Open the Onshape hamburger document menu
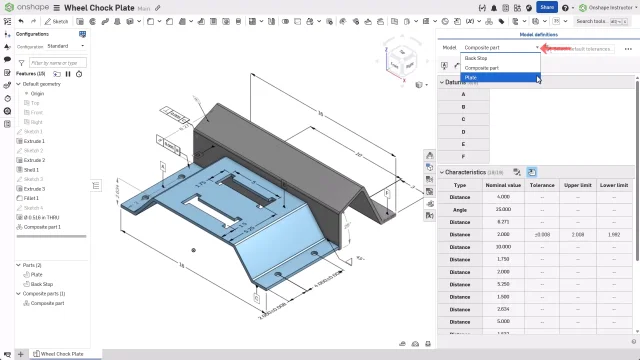Viewport: 640px width, 360px height. [57, 8]
